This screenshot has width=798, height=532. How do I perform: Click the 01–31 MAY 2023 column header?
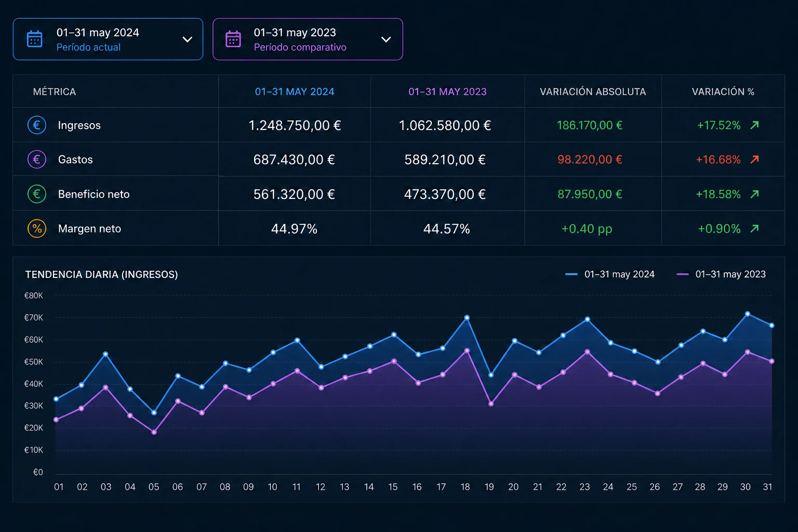[447, 91]
